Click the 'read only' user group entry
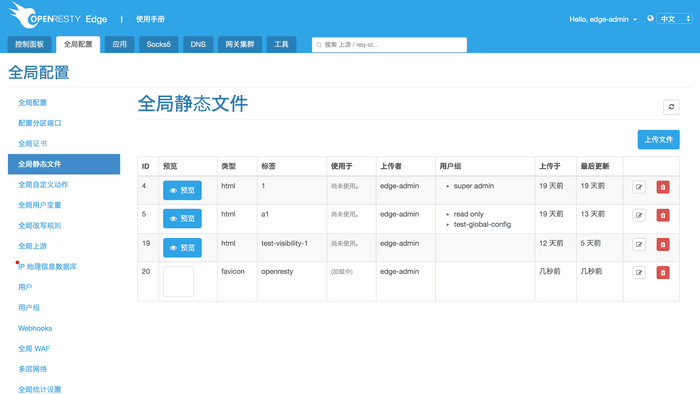Screen dimensions: 700x394 pyautogui.click(x=469, y=214)
